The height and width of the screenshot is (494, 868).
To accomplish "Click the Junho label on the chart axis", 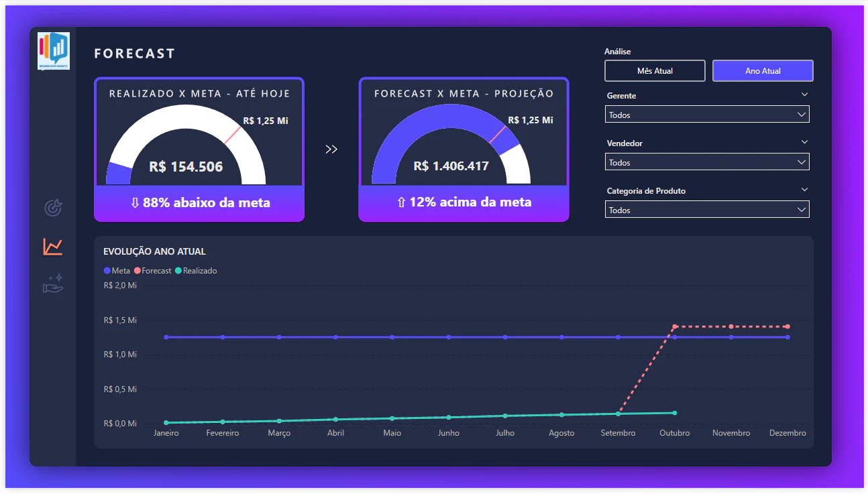I will (449, 433).
